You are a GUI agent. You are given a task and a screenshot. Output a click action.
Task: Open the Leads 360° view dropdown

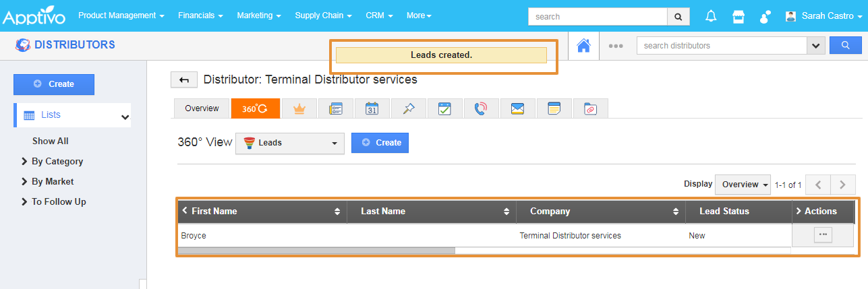[290, 143]
